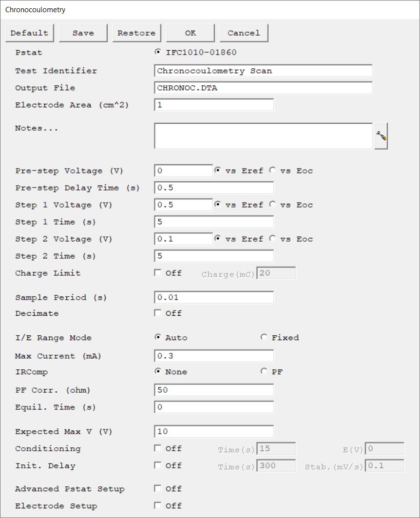Enable Advanced Pstat Setup checkbox
This screenshot has width=420, height=518.
pyautogui.click(x=157, y=489)
